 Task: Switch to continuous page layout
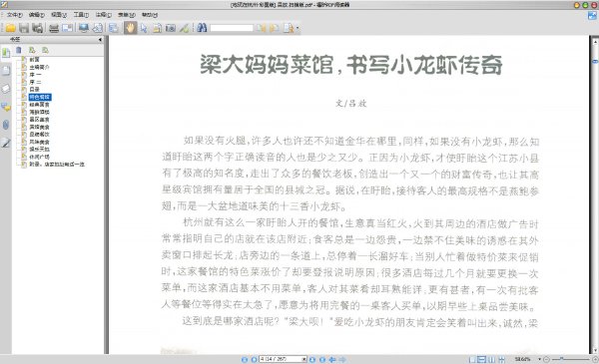pyautogui.click(x=482, y=359)
